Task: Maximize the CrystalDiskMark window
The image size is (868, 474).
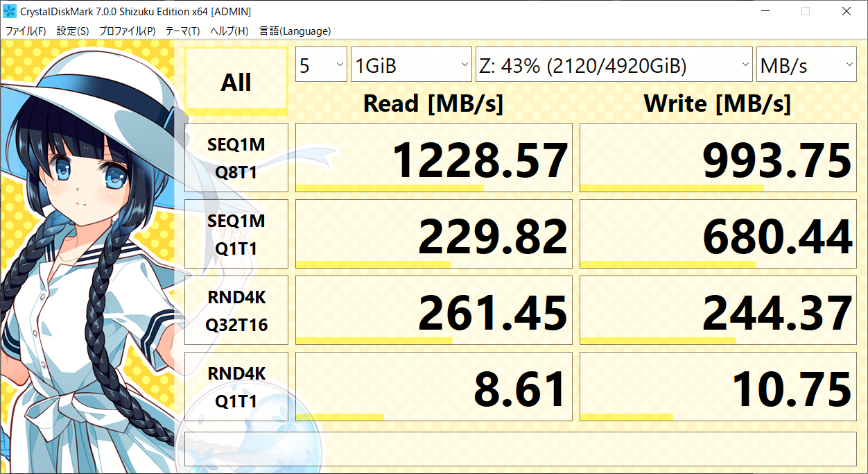Action: pyautogui.click(x=806, y=11)
